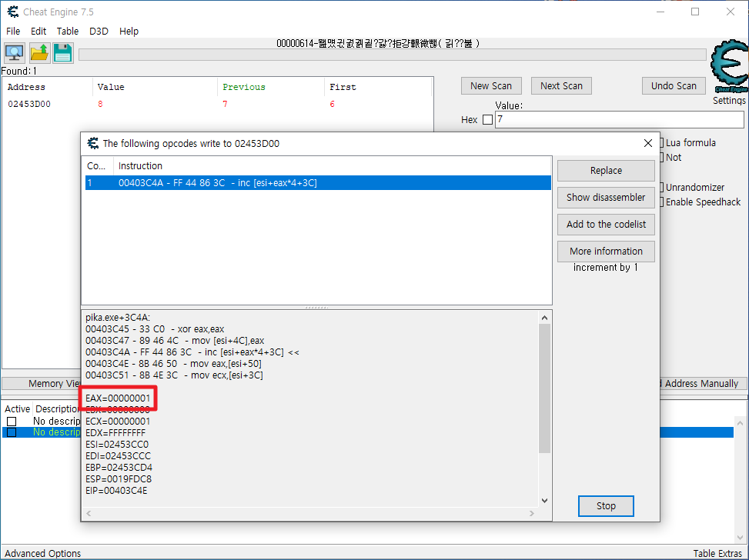Image resolution: width=749 pixels, height=560 pixels.
Task: Toggle Active checkbox of first table entry
Action: pyautogui.click(x=12, y=421)
